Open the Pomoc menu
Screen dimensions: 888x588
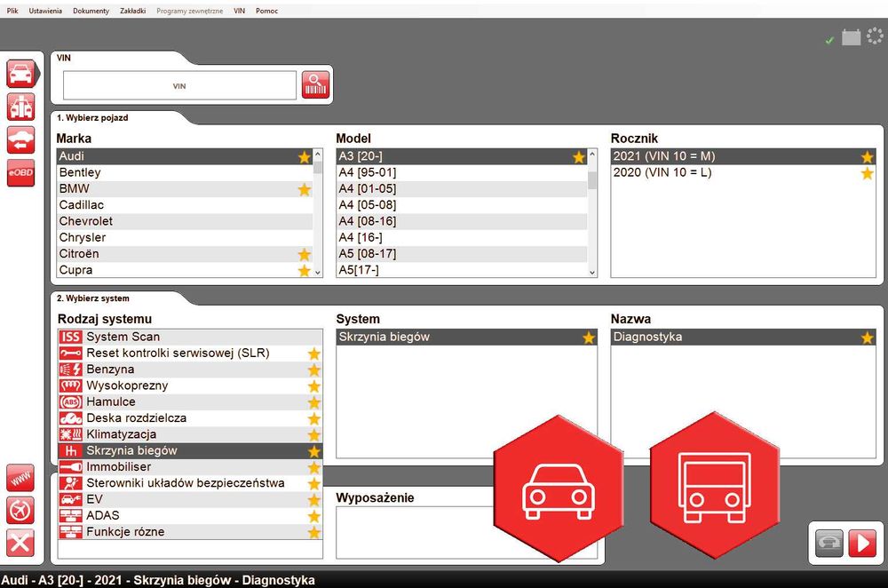tap(266, 11)
